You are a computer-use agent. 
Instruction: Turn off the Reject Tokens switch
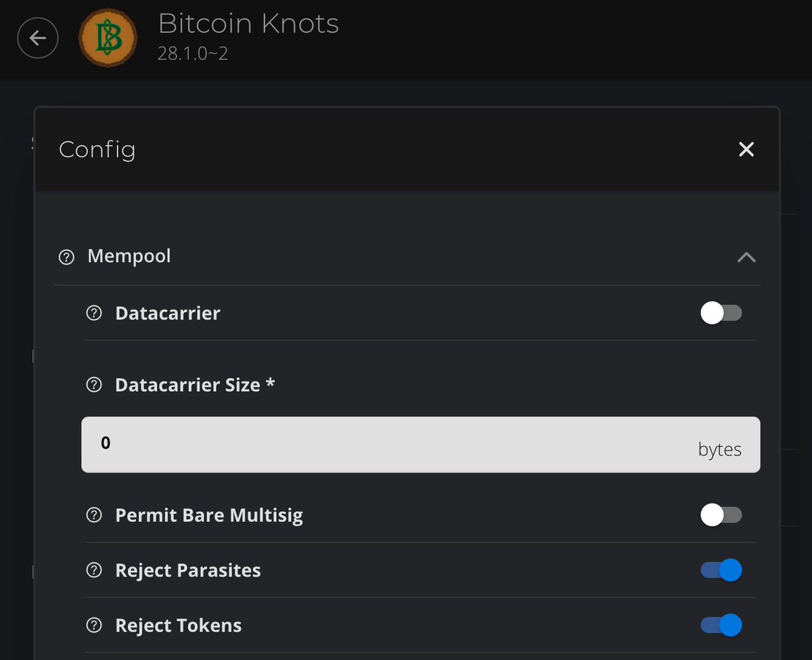click(721, 625)
